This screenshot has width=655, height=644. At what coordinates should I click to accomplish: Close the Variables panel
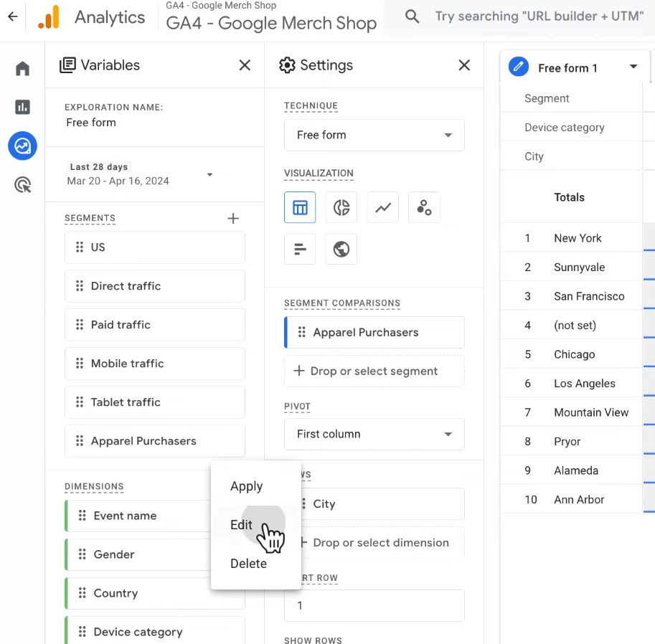pos(245,65)
